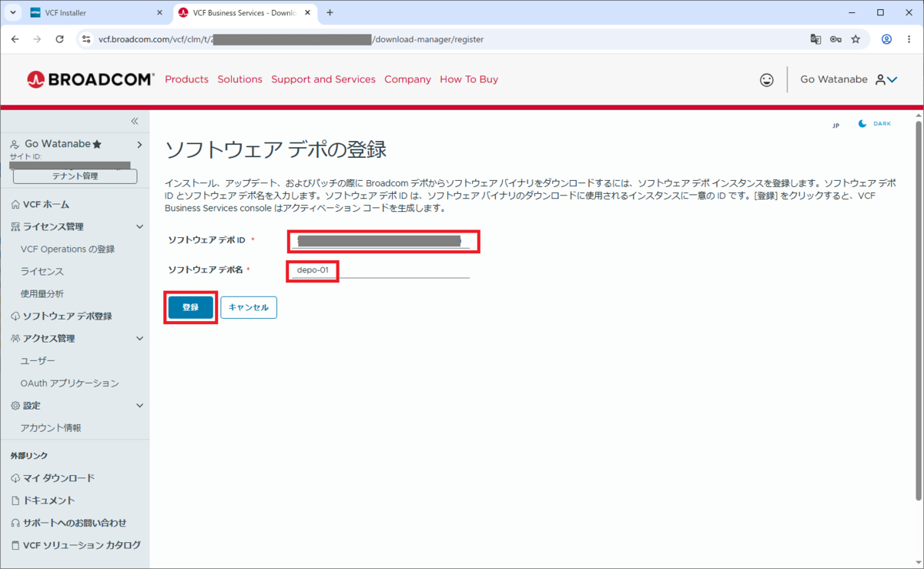Collapse the ライセンス管理 section

[139, 227]
